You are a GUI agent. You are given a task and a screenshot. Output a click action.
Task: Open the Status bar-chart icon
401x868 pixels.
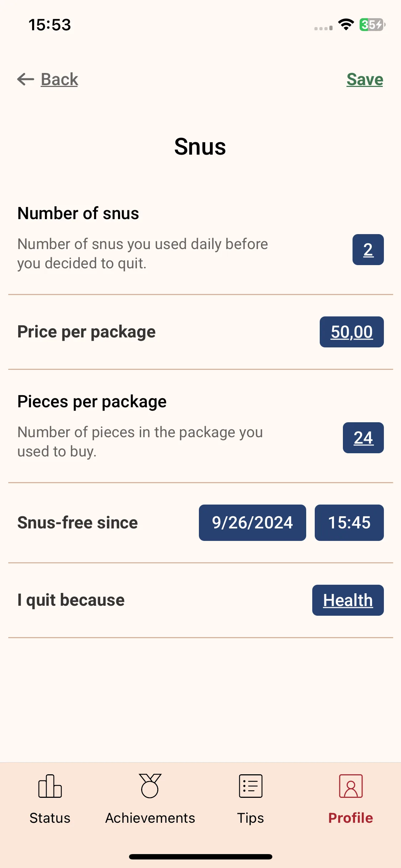pyautogui.click(x=50, y=786)
